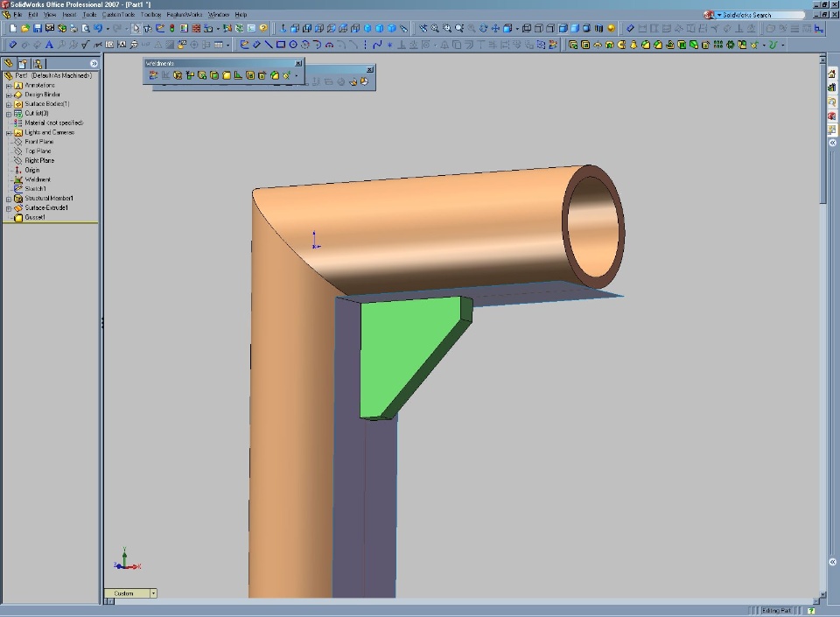The height and width of the screenshot is (617, 840).
Task: Toggle Hidden Lines Visible display mode
Action: (x=538, y=28)
